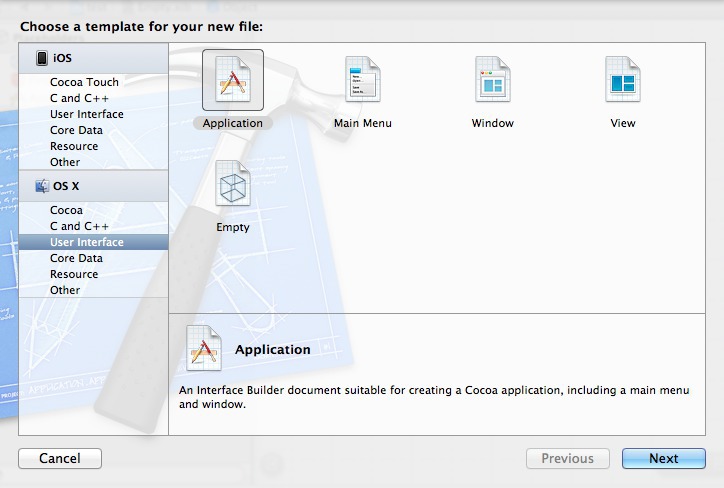Click the OS X section header
Screen dimensions: 724x488
pos(93,186)
